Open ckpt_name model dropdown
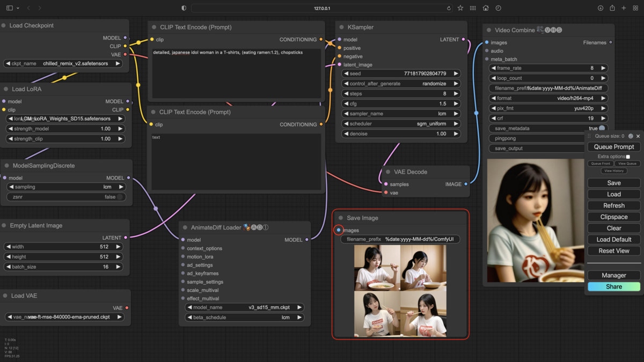 click(63, 63)
